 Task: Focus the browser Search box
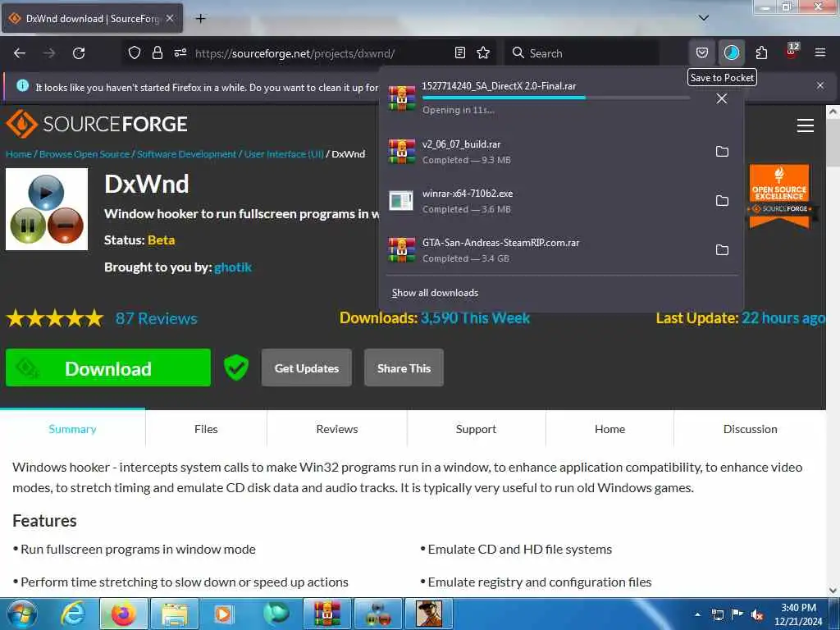pyautogui.click(x=582, y=53)
